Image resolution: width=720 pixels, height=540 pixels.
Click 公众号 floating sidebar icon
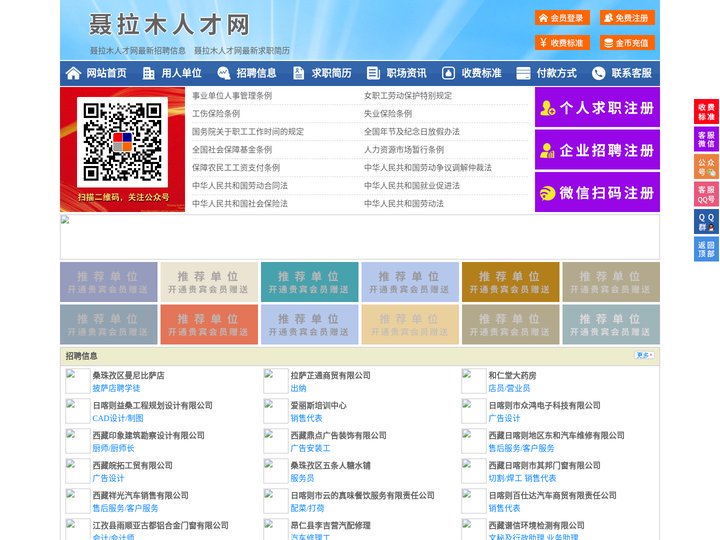[x=706, y=167]
